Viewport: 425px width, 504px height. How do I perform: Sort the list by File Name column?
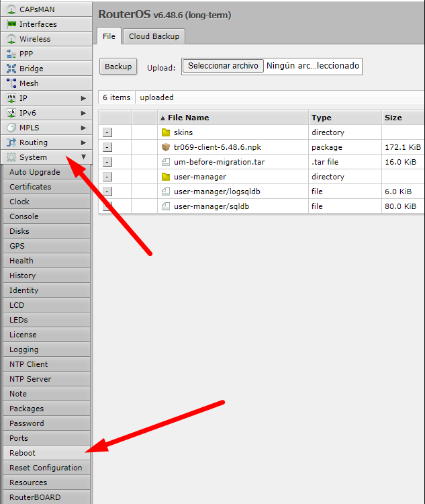[x=188, y=118]
